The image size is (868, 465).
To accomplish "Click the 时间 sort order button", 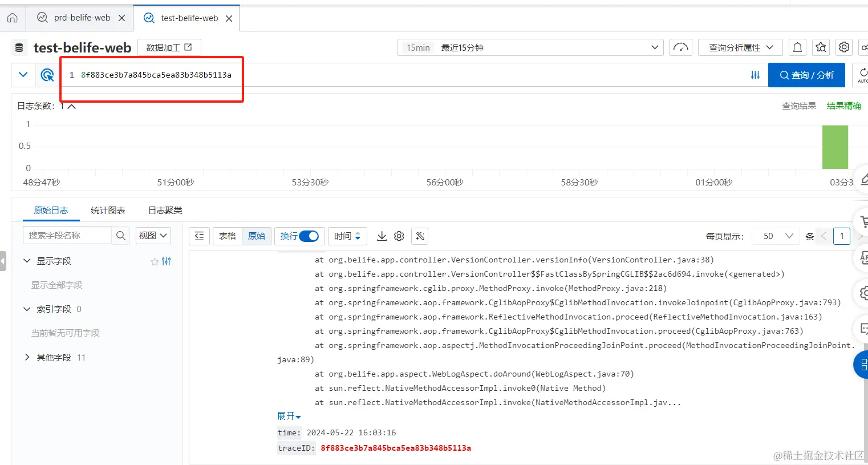I will click(347, 236).
